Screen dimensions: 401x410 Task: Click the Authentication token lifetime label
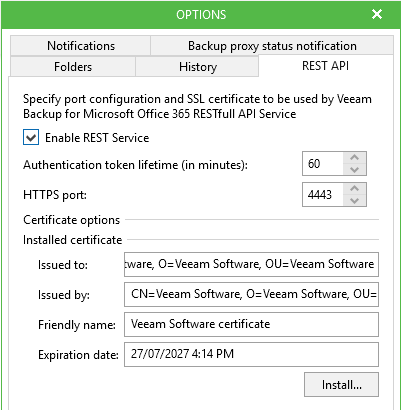pyautogui.click(x=135, y=165)
